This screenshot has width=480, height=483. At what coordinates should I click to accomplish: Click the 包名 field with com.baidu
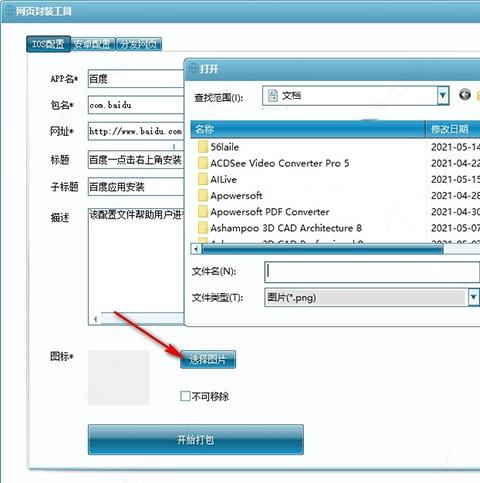click(136, 105)
